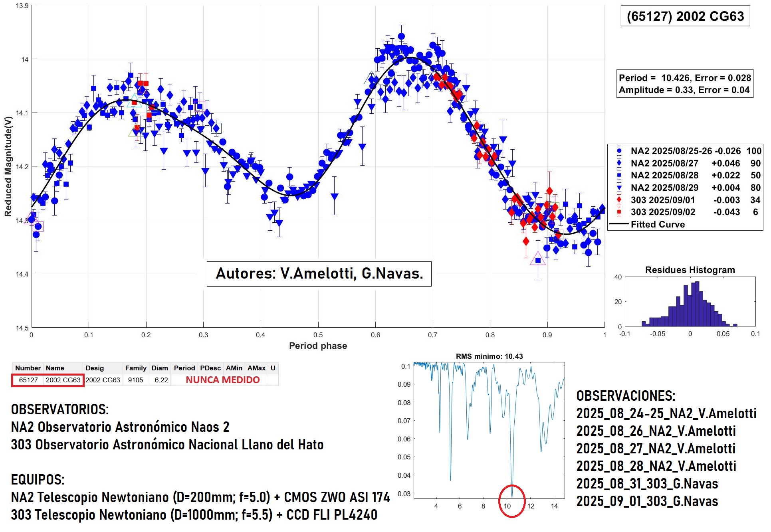Click the Residues Histogram title
771x532 pixels.
(x=690, y=270)
